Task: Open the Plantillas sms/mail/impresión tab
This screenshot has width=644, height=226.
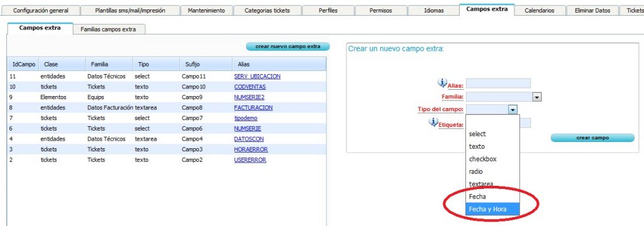Action: tap(130, 11)
